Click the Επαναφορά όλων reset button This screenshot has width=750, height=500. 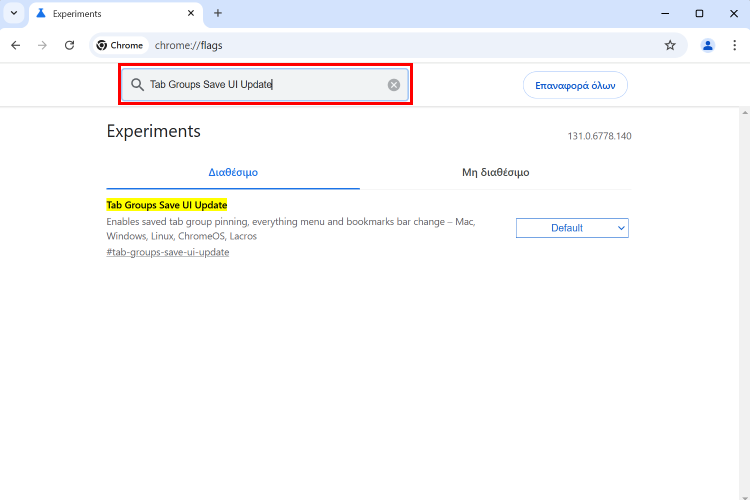(575, 86)
